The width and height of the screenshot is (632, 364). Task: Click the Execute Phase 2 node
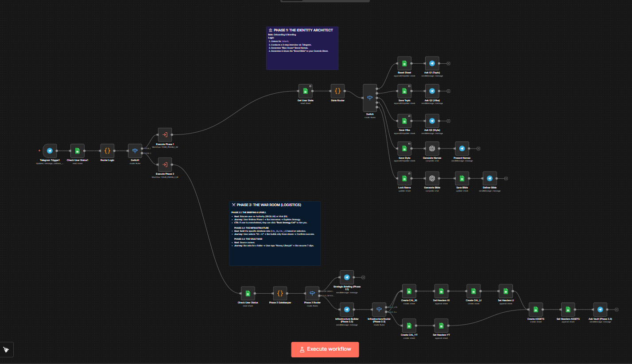coord(165,165)
